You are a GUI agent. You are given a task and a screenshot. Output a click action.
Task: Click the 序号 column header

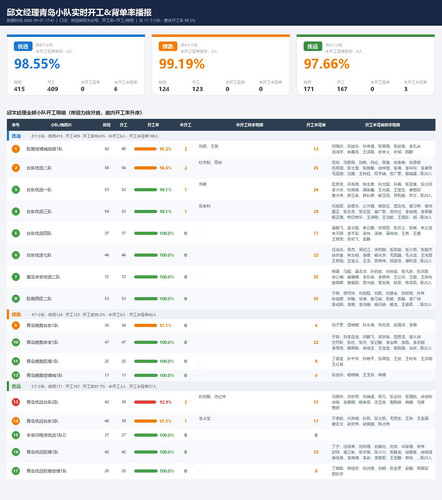[x=16, y=125]
